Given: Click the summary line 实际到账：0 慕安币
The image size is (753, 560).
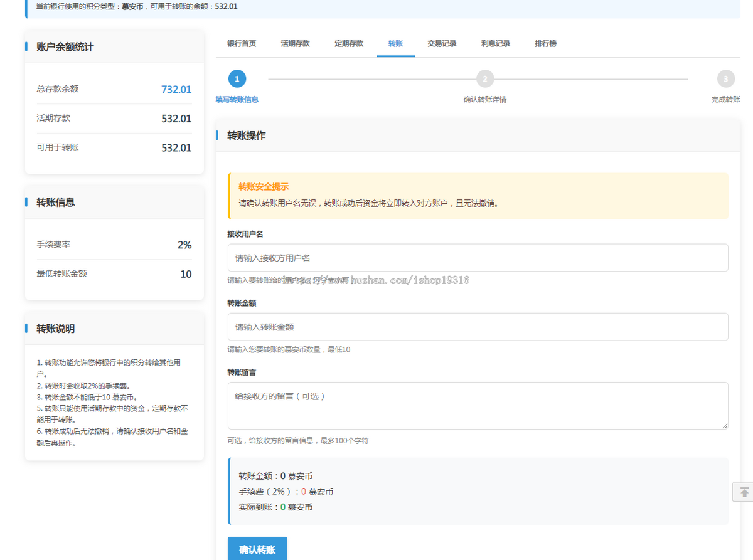Looking at the screenshot, I should (x=275, y=507).
